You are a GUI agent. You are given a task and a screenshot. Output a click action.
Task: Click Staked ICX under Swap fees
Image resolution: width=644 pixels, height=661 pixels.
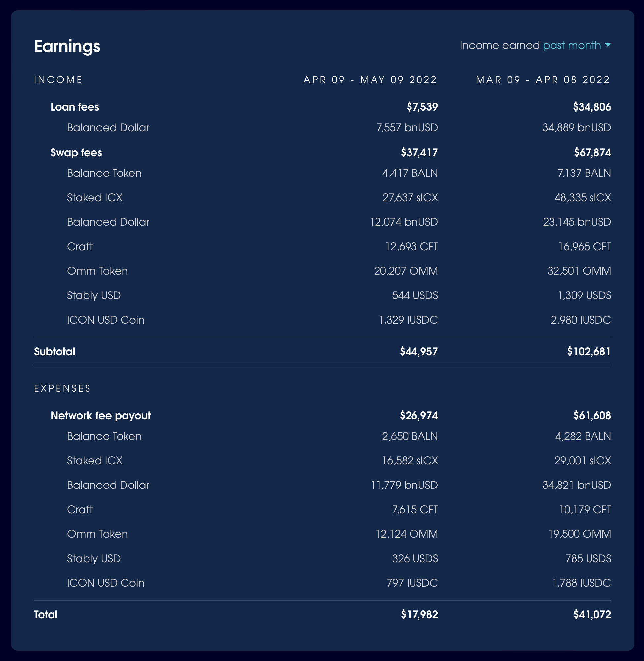pos(95,197)
